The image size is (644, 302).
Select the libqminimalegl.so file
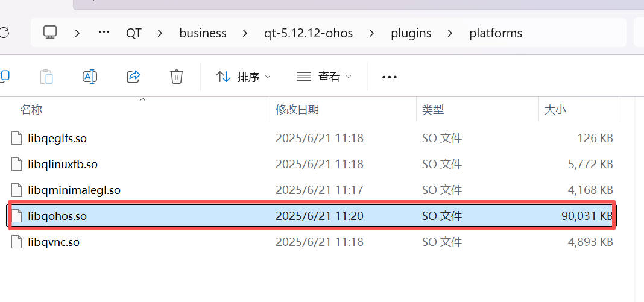74,190
